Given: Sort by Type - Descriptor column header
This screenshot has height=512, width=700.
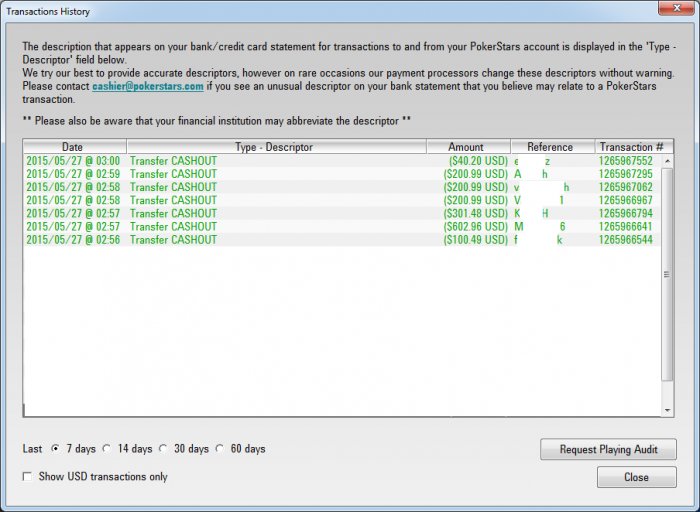Looking at the screenshot, I should click(x=276, y=147).
